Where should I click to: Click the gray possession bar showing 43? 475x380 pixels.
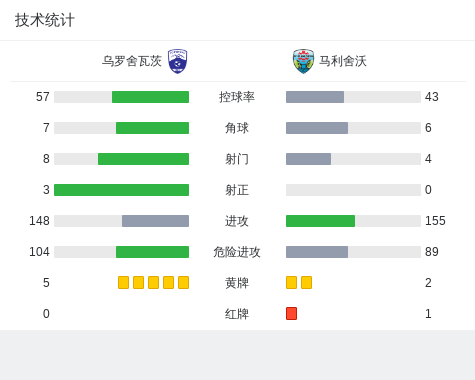point(315,97)
